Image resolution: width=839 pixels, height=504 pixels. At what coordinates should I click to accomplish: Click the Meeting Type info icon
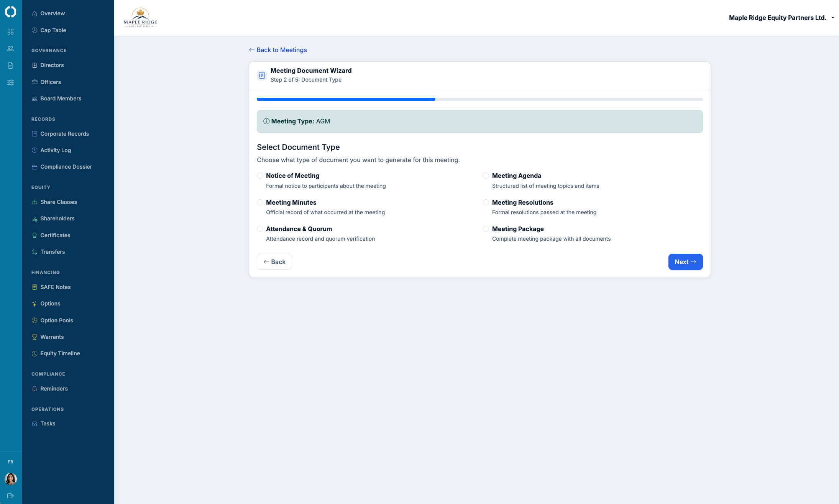coord(266,121)
